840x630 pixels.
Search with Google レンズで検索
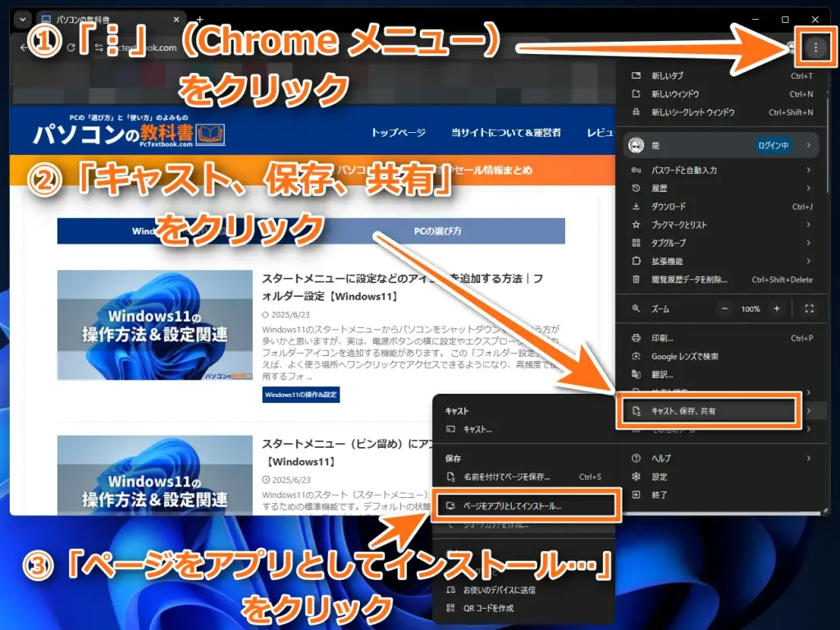pyautogui.click(x=722, y=356)
